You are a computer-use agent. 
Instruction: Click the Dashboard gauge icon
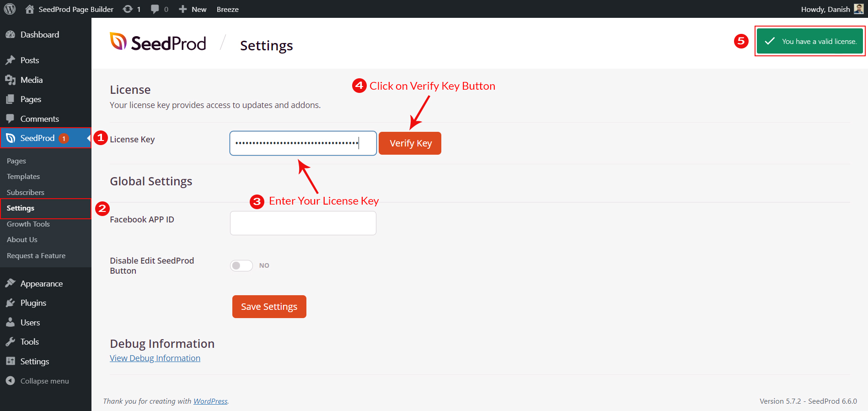[10, 35]
